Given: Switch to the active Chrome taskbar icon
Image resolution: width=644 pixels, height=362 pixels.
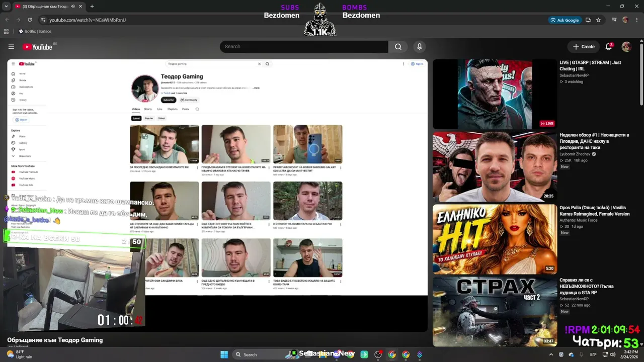Looking at the screenshot, I should (392, 354).
